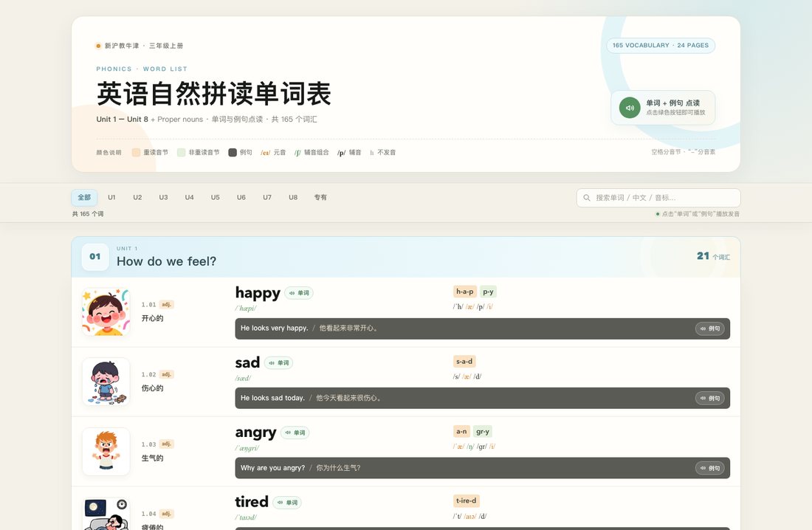The width and height of the screenshot is (812, 530).
Task: Click the 重读音节 color legend swatch
Action: [137, 152]
